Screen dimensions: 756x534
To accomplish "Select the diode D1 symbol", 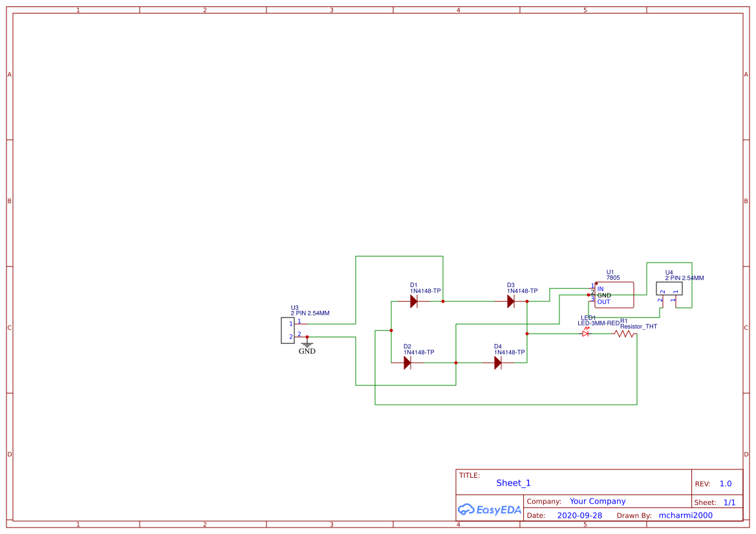I will 414,301.
